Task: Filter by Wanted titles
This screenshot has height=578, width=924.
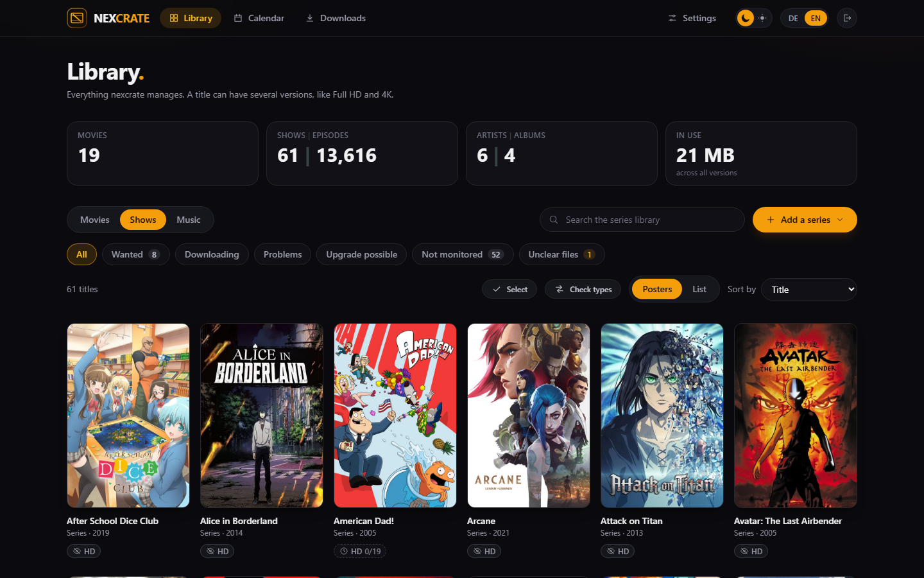Action: [x=136, y=254]
